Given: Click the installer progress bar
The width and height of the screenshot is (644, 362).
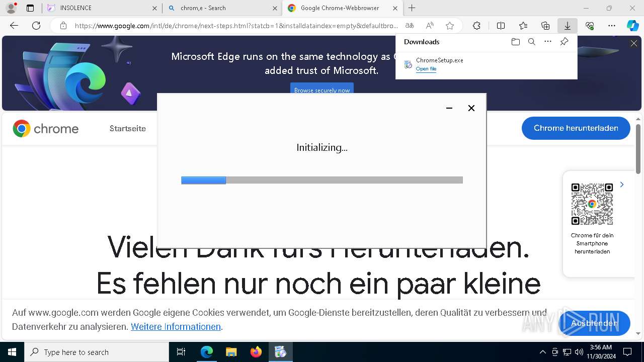Looking at the screenshot, I should click(322, 180).
